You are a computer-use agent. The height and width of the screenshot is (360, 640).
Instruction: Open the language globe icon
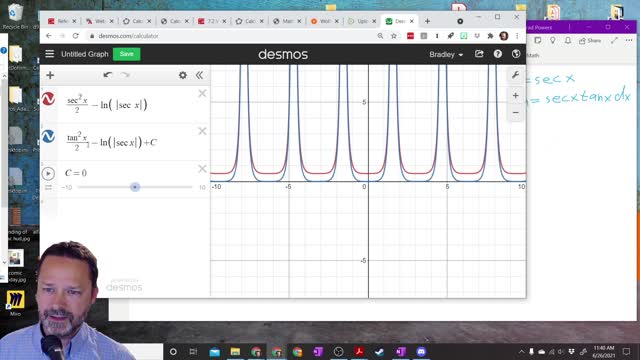[x=516, y=54]
